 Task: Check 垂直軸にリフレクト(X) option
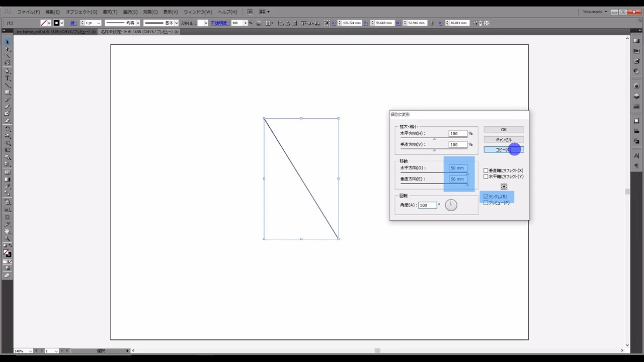pyautogui.click(x=486, y=170)
